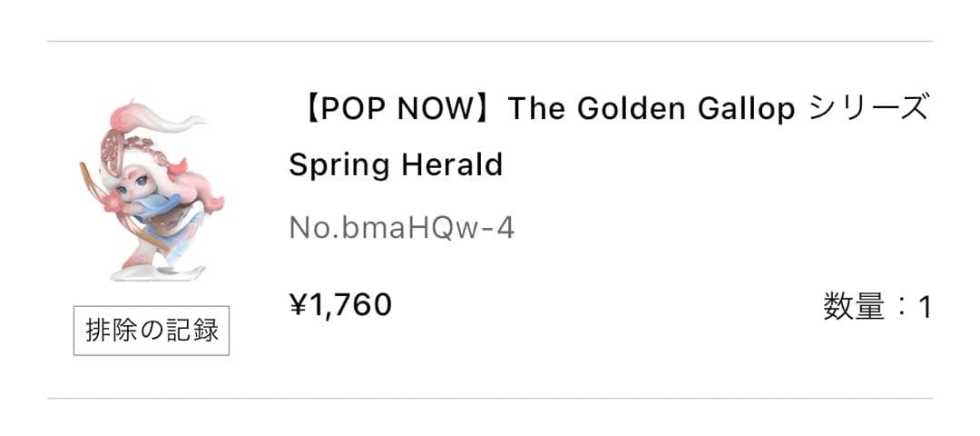Click the quantity number 1
Viewport: 980px width, 436px height.
[925, 309]
